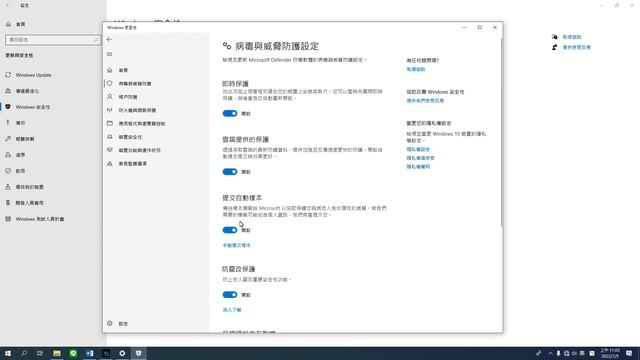640x360 pixels.
Task: Turn off the 即時保護 toggle
Action: click(x=230, y=113)
